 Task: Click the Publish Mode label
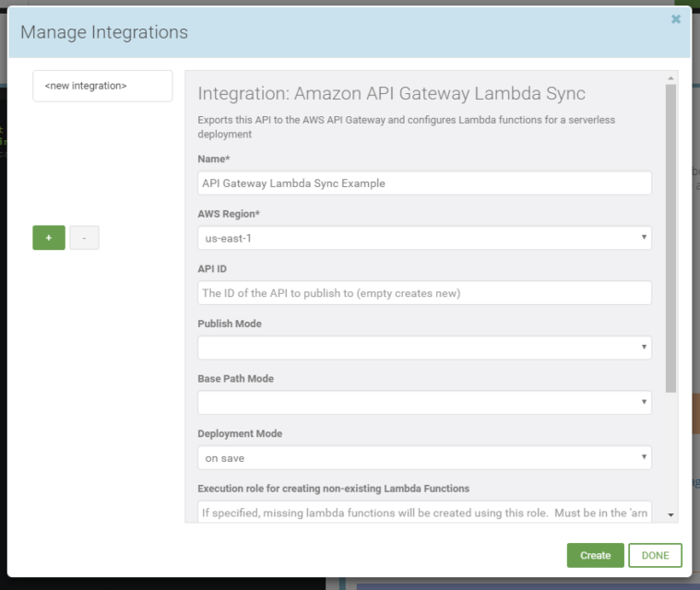[x=230, y=324]
